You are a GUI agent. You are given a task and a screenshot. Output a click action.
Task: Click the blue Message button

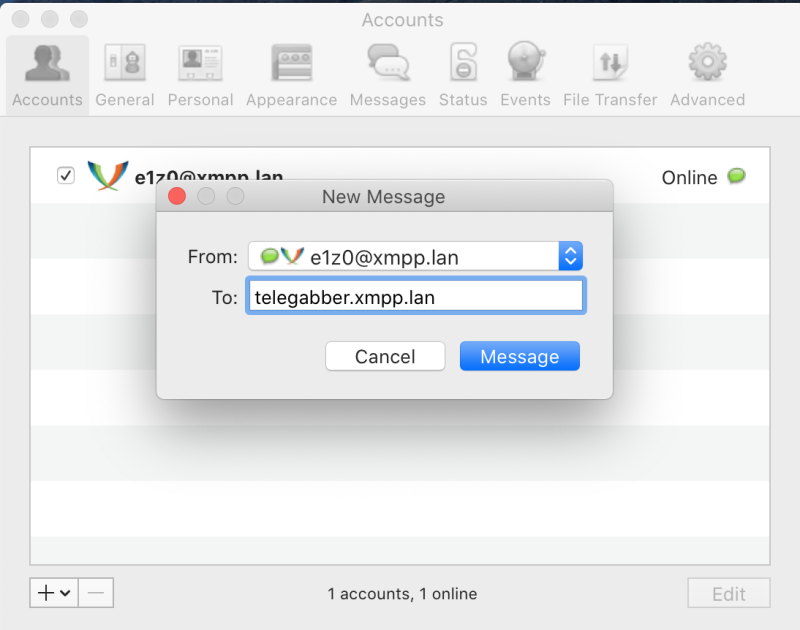pos(519,356)
